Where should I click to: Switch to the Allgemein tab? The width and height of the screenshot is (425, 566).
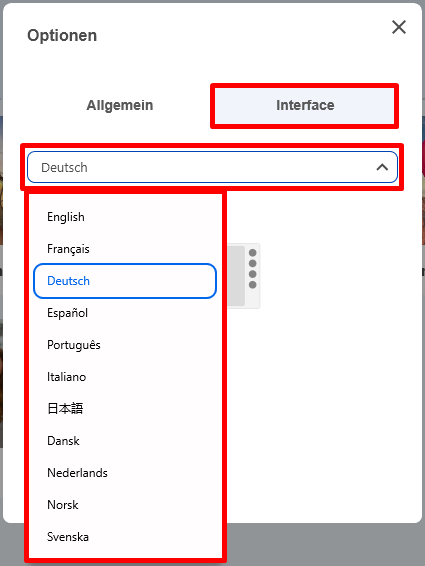click(x=120, y=105)
